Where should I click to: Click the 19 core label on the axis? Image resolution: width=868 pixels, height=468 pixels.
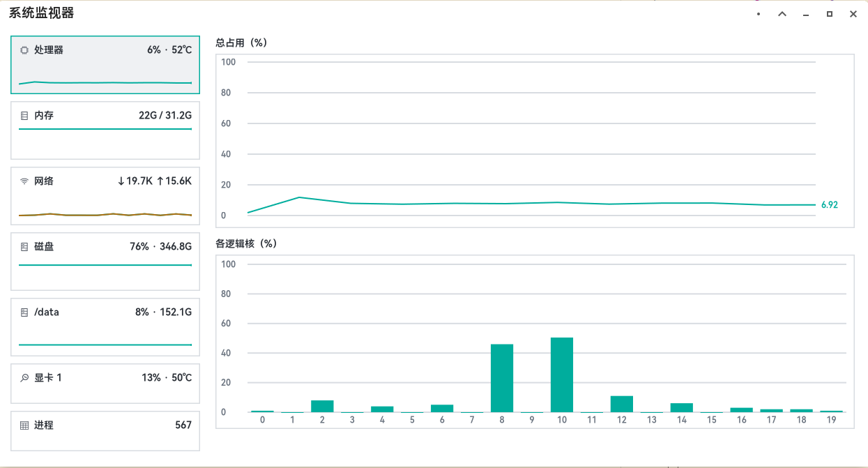point(831,421)
